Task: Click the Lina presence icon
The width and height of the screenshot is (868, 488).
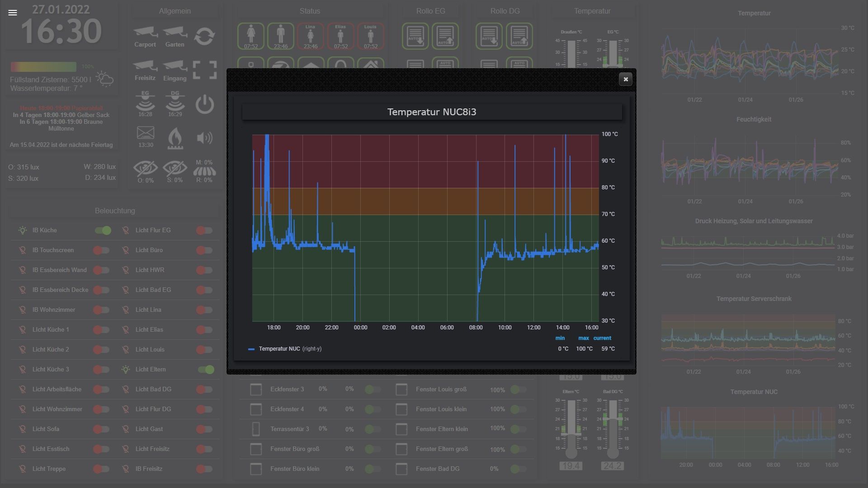Action: (311, 36)
